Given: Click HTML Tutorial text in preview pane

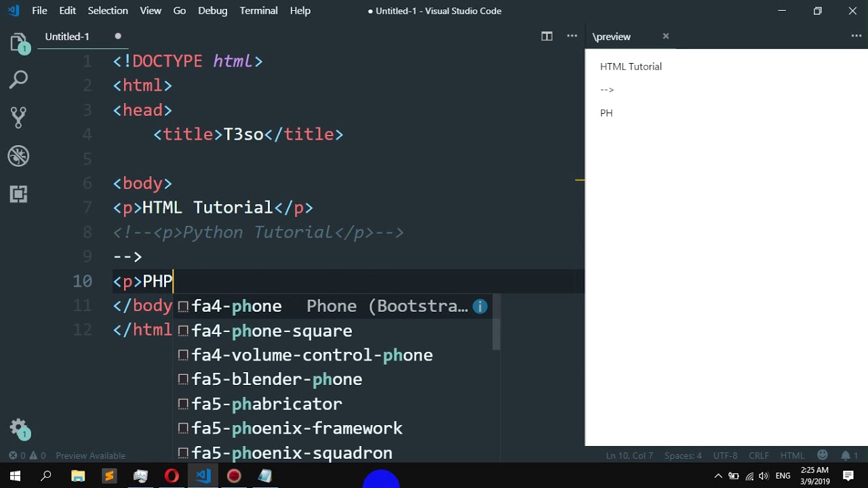Looking at the screenshot, I should click(631, 66).
